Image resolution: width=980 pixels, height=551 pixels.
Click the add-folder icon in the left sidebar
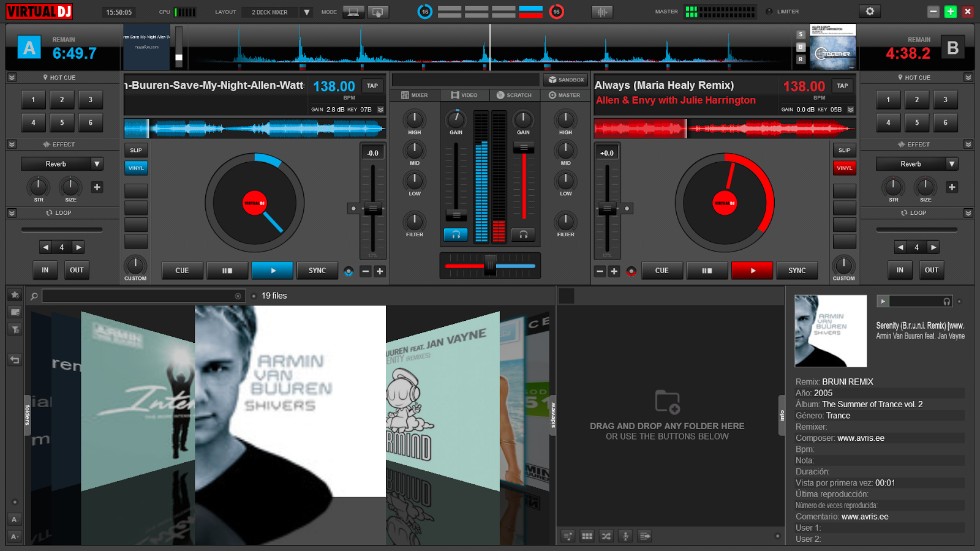coord(15,312)
